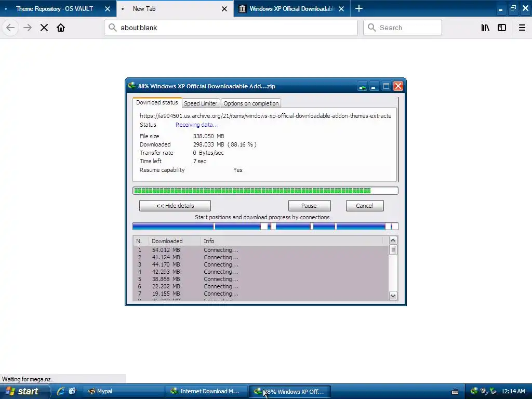Toggle the sidebar icon in browser toolbar
Screen dimensions: 532x399
(502, 28)
